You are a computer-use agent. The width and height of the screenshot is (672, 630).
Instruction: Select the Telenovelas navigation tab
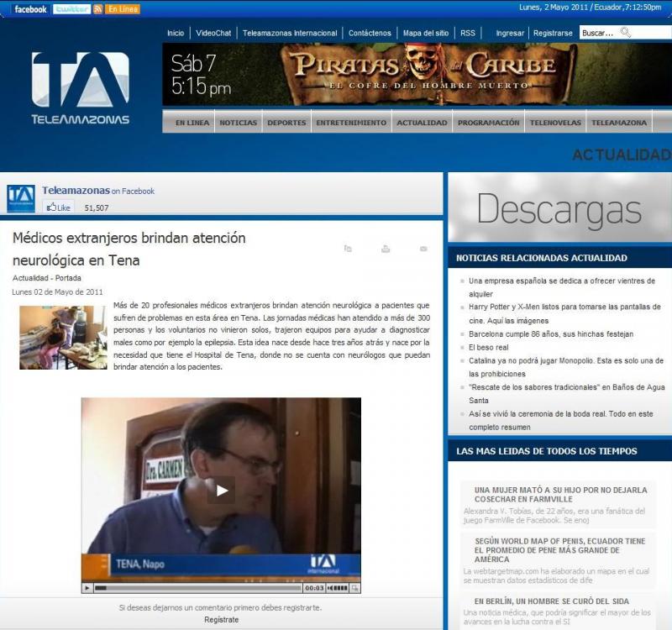tap(555, 123)
